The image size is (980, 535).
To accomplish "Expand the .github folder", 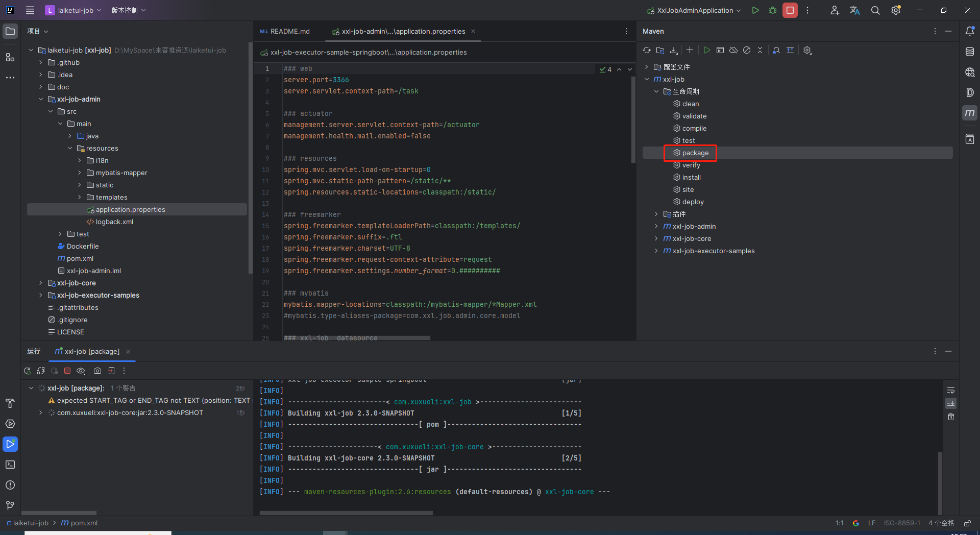I will tap(41, 62).
